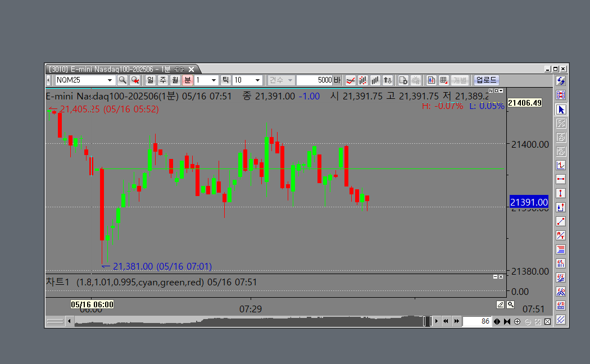Toggle the 분 (minute) period button
The height and width of the screenshot is (364, 590).
187,80
